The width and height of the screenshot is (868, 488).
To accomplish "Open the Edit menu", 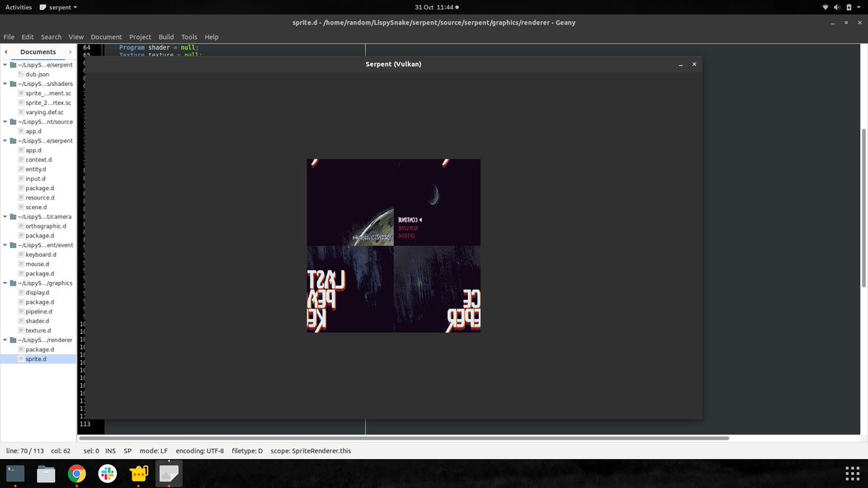I will click(x=27, y=37).
